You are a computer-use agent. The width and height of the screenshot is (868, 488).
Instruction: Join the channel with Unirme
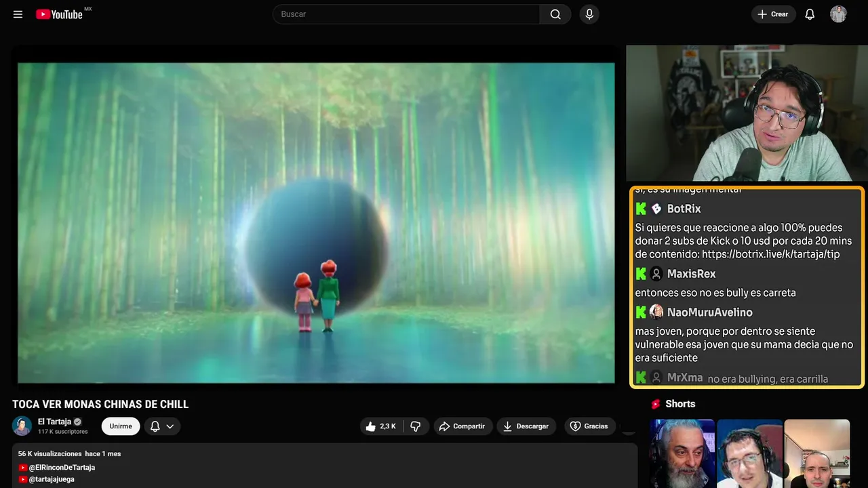click(121, 426)
